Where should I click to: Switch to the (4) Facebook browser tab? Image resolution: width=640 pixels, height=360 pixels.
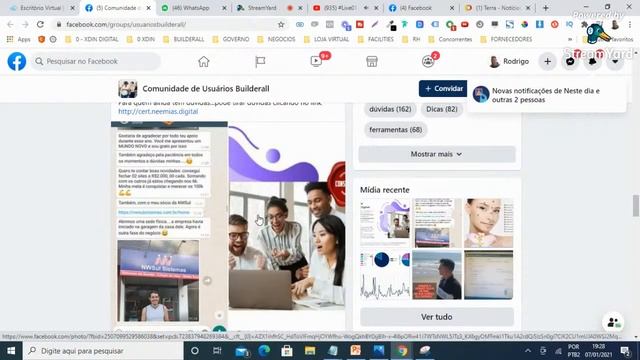coord(420,8)
